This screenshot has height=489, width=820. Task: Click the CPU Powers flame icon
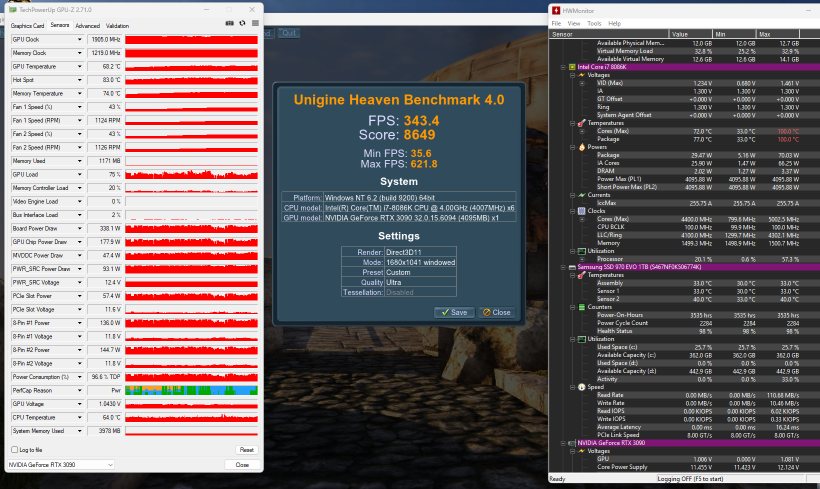[582, 147]
